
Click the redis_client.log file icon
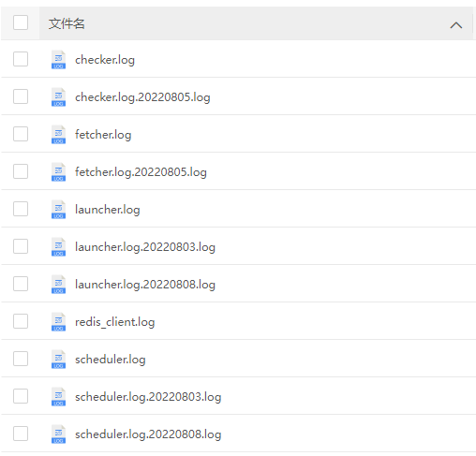coord(58,322)
